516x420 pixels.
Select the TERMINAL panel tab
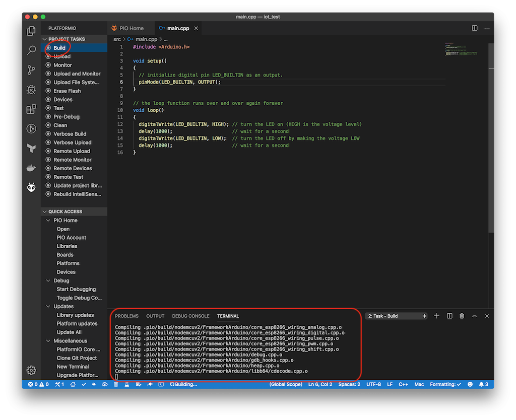(228, 316)
